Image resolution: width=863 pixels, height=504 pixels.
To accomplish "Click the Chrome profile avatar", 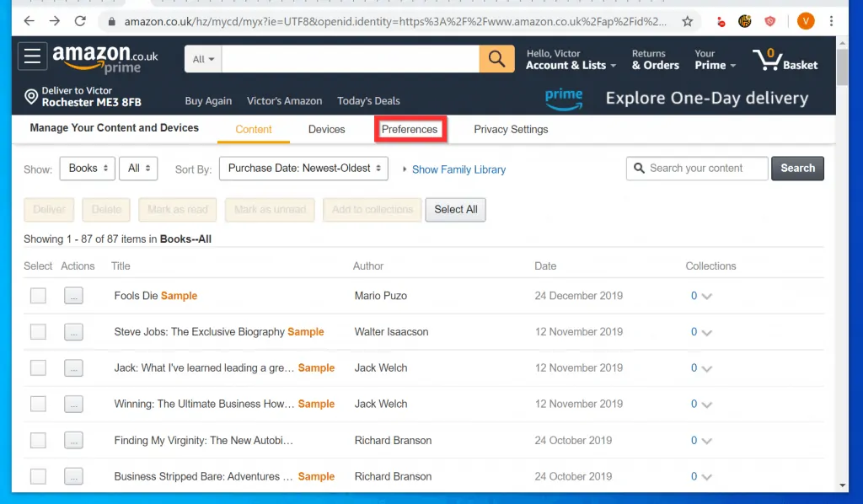I will 805,21.
